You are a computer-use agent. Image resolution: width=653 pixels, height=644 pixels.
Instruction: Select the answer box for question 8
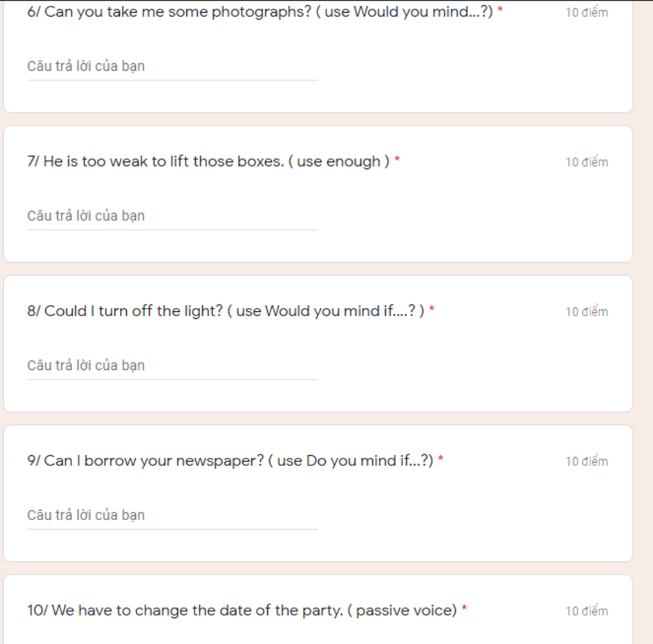tap(172, 366)
